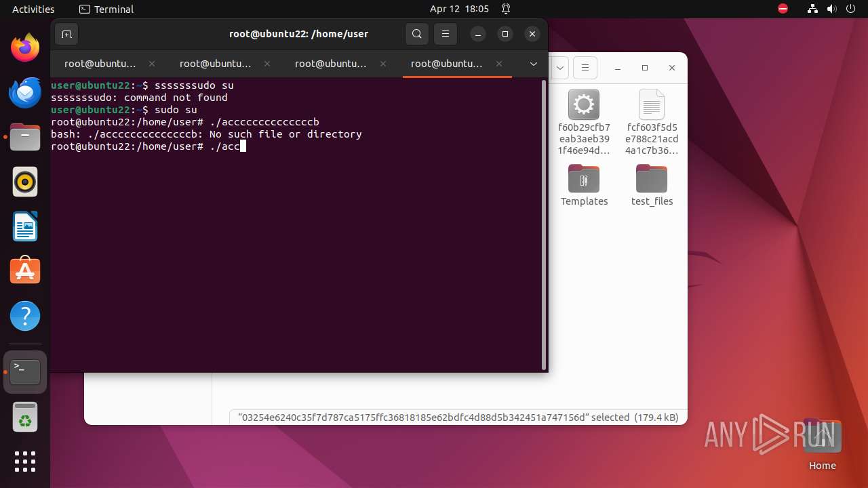868x488 pixels.
Task: Open the Templates folder in Files
Action: coord(584,185)
